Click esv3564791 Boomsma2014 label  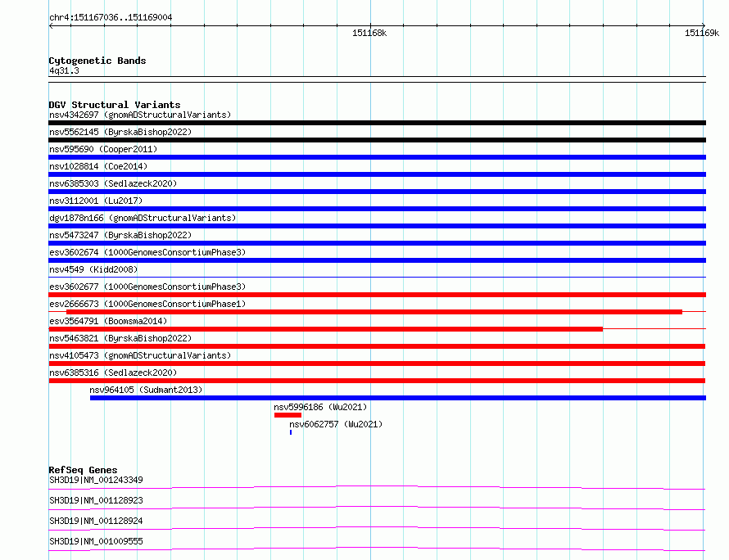tap(108, 321)
